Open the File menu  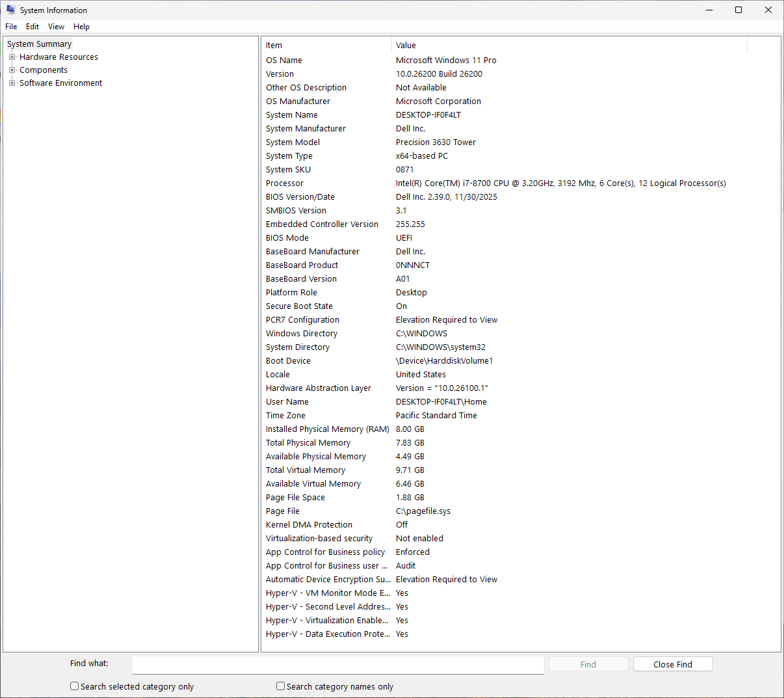point(11,27)
